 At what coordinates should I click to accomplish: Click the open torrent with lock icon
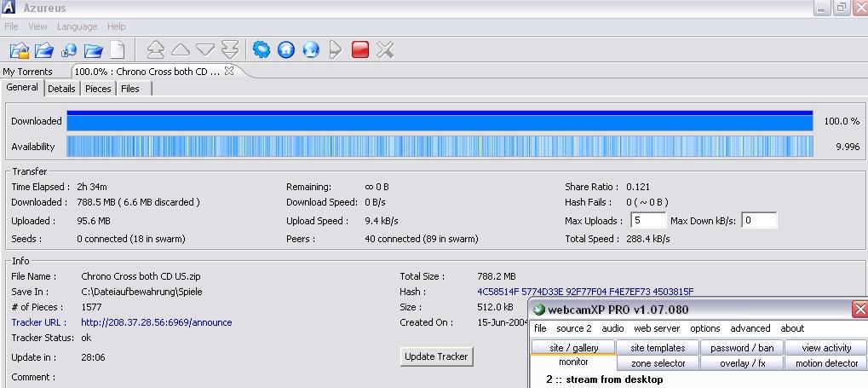(20, 49)
